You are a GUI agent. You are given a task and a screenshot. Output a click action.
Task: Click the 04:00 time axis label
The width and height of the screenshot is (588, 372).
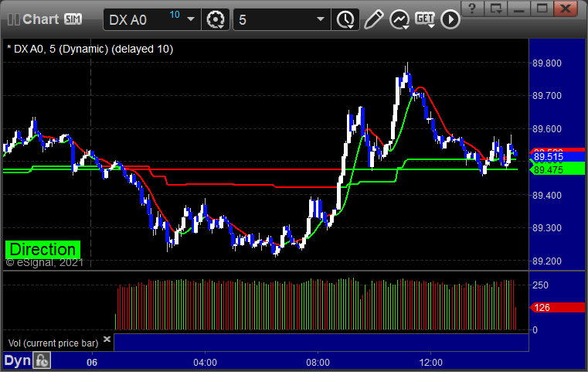point(205,363)
